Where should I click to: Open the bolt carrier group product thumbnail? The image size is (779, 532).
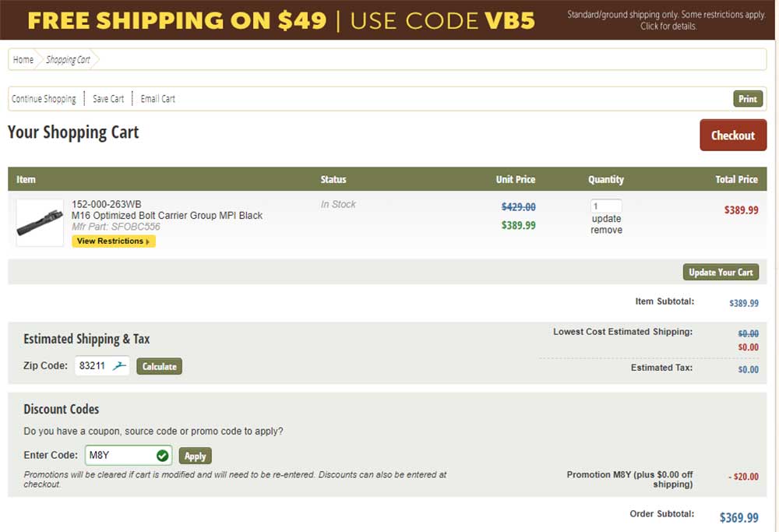tap(40, 223)
